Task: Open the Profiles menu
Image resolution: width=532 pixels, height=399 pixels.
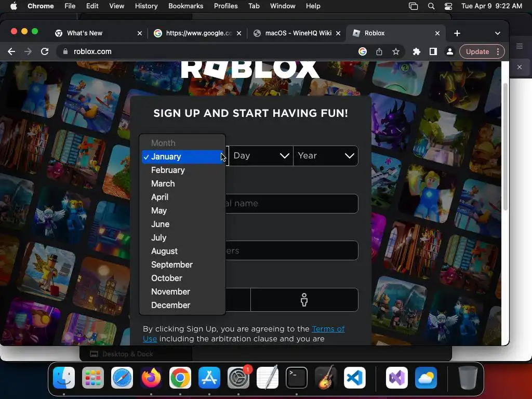Action: pyautogui.click(x=225, y=6)
